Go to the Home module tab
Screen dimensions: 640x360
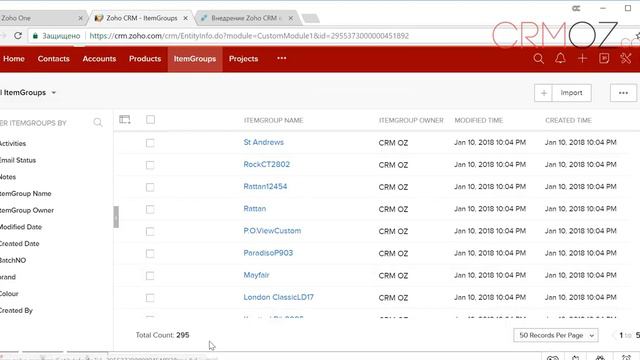13,59
